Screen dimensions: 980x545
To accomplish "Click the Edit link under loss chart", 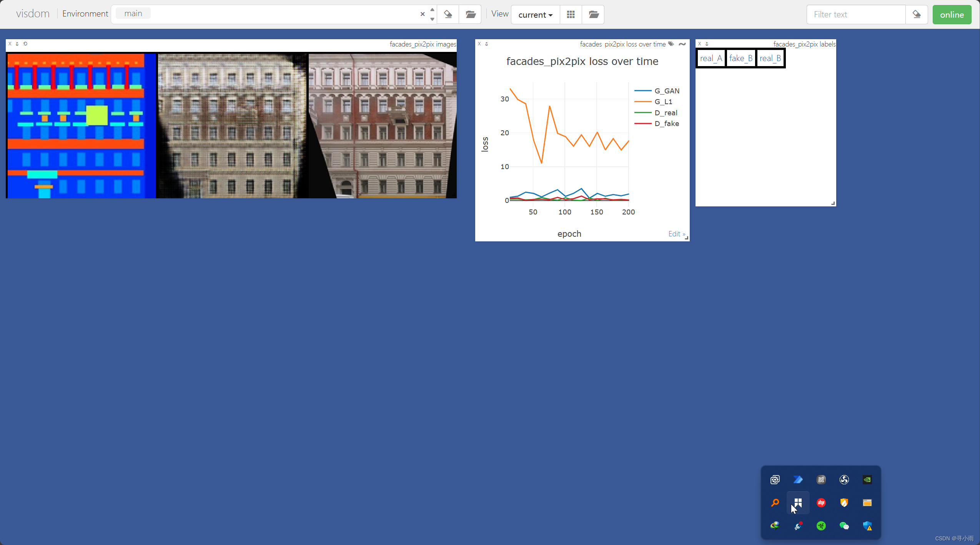I will 676,234.
